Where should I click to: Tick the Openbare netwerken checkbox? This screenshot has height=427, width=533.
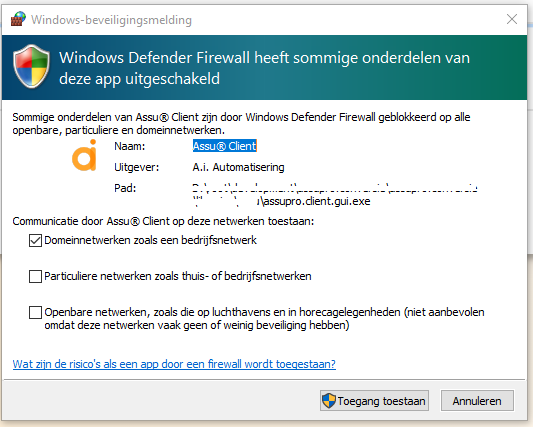(35, 312)
